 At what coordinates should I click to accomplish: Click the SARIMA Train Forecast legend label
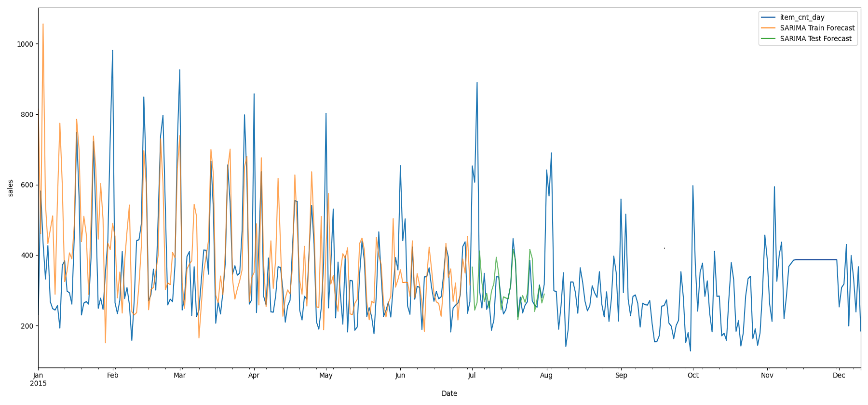click(817, 28)
